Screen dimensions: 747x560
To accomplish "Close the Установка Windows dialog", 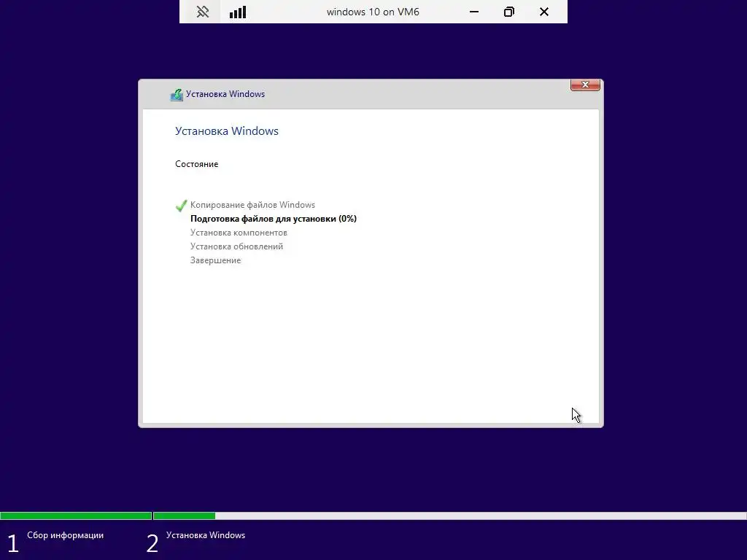I will 585,85.
